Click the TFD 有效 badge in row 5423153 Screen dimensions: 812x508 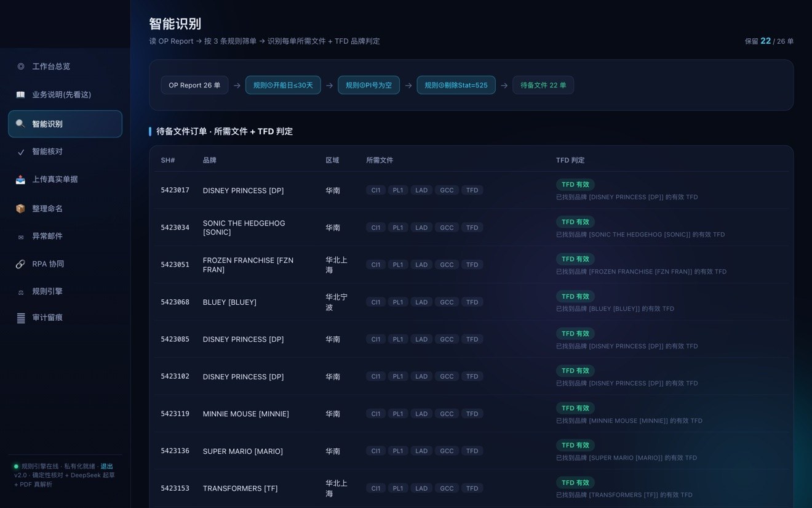point(575,483)
